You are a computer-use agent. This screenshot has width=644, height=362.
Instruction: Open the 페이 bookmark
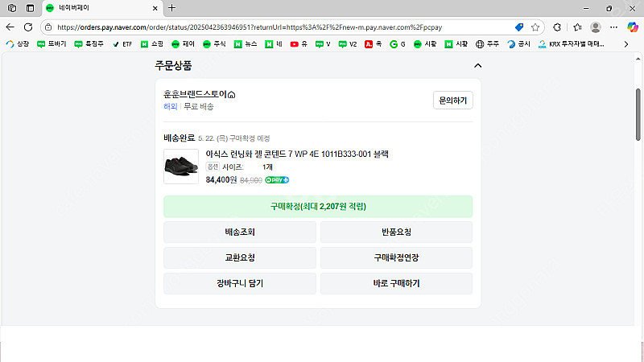(184, 44)
